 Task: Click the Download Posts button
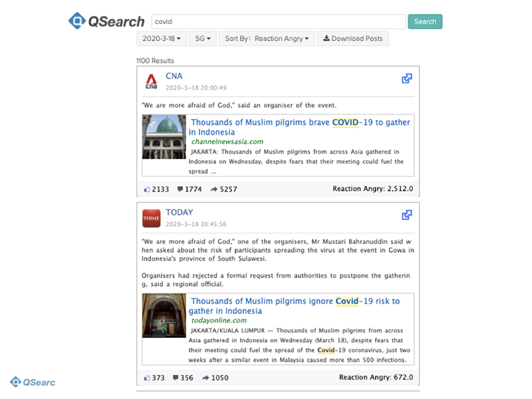pos(353,39)
